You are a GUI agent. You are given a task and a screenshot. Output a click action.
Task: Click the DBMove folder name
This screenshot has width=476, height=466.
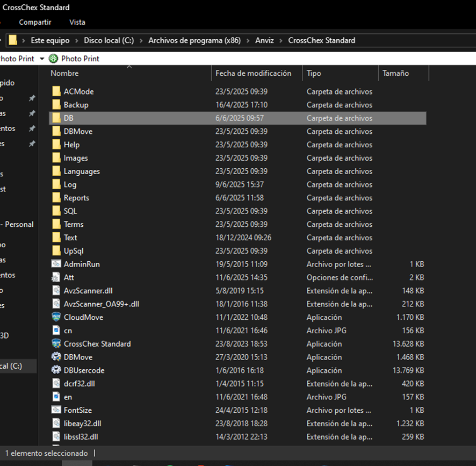(x=78, y=131)
